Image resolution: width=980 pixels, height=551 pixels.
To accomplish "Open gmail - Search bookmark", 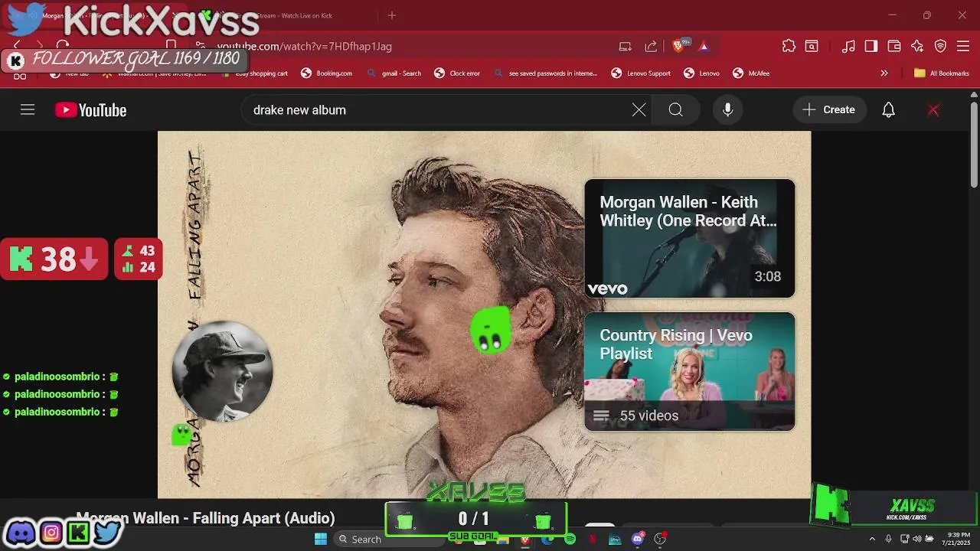I will pos(394,73).
